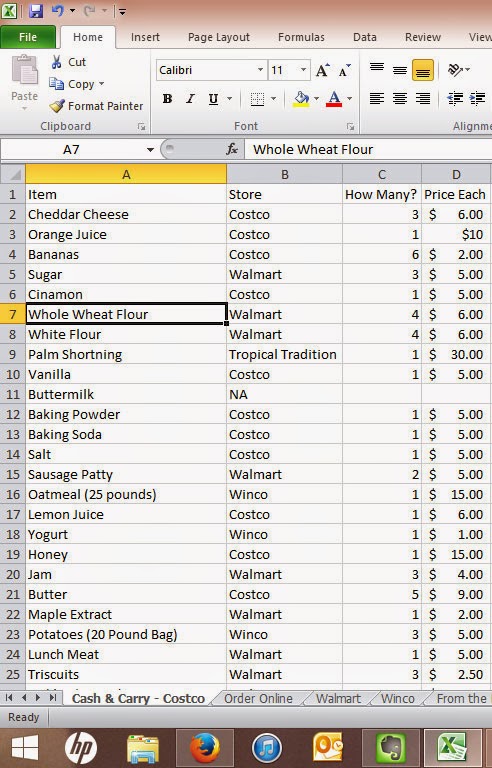
Task: Click the Cut scissors button
Action: coord(69,62)
